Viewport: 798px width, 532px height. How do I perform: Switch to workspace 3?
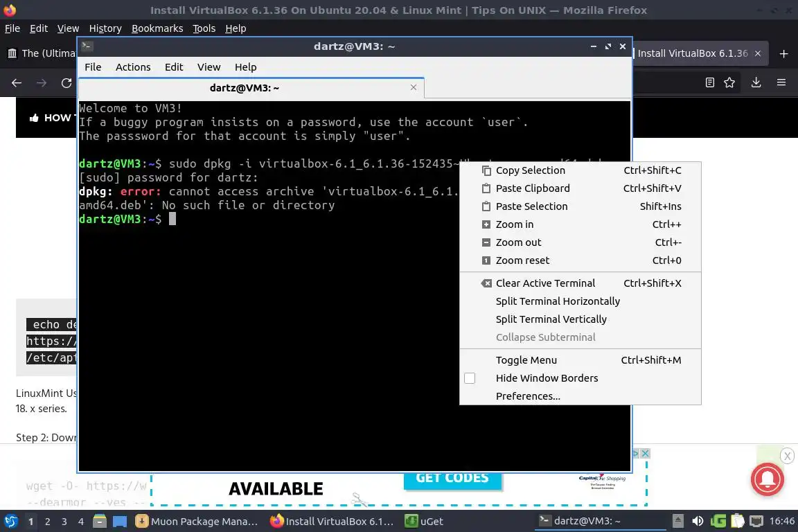(64, 522)
